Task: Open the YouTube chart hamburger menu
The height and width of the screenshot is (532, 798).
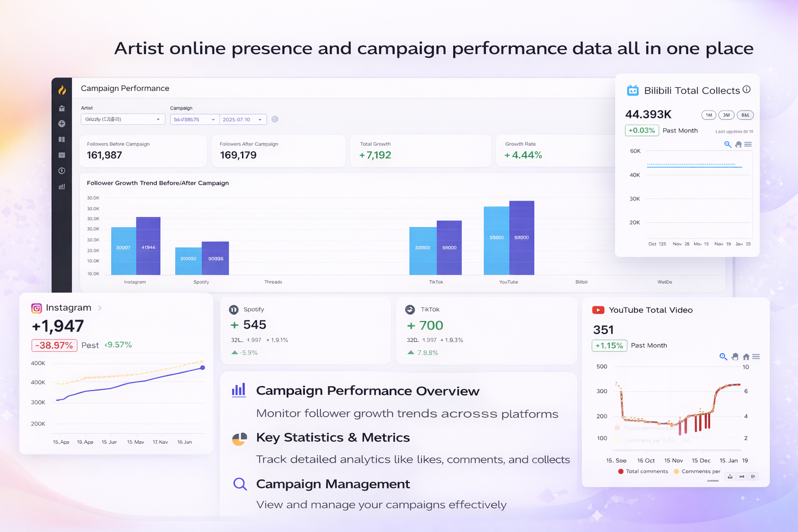Action: pos(756,357)
